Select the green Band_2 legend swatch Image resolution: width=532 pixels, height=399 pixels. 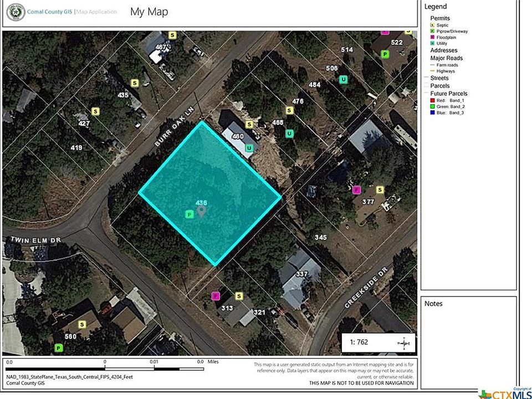pos(432,106)
